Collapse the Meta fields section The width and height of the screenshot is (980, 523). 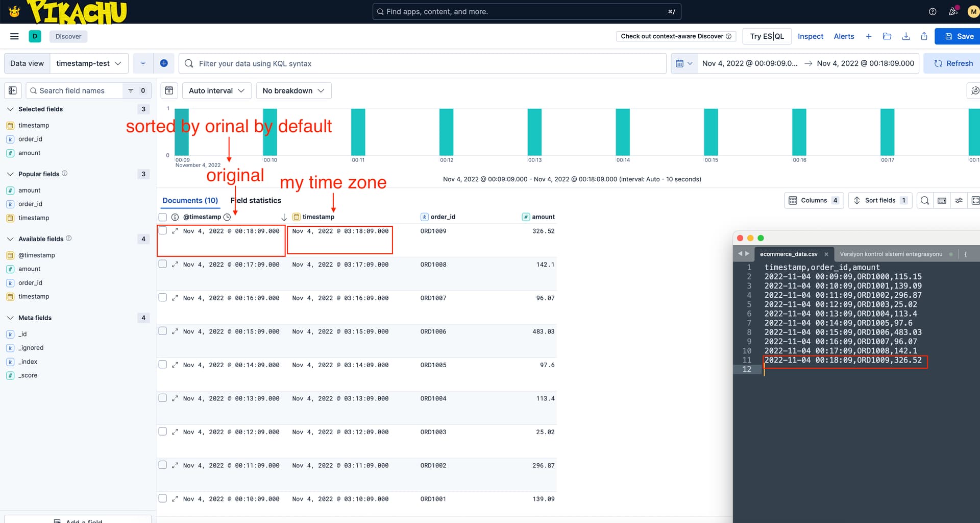(x=10, y=318)
